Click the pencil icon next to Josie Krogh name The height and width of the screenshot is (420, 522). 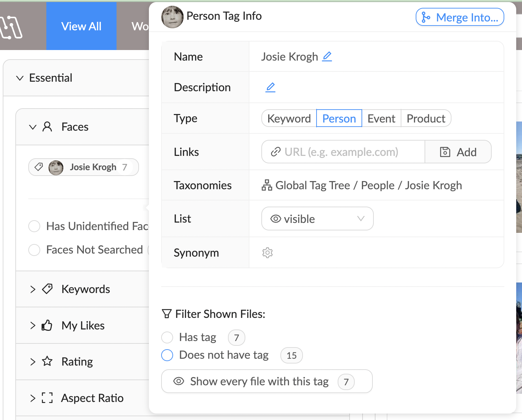[327, 56]
